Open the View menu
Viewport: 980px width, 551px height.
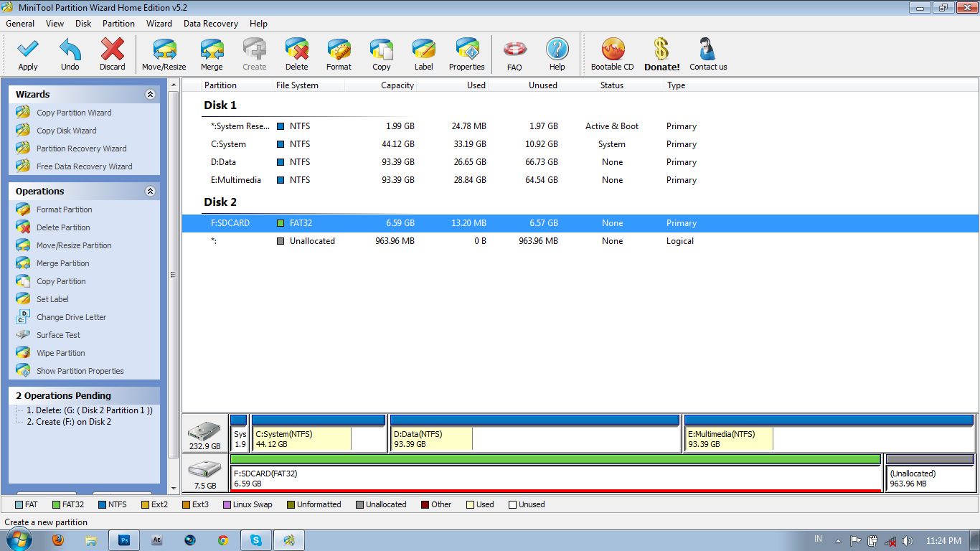click(x=55, y=24)
